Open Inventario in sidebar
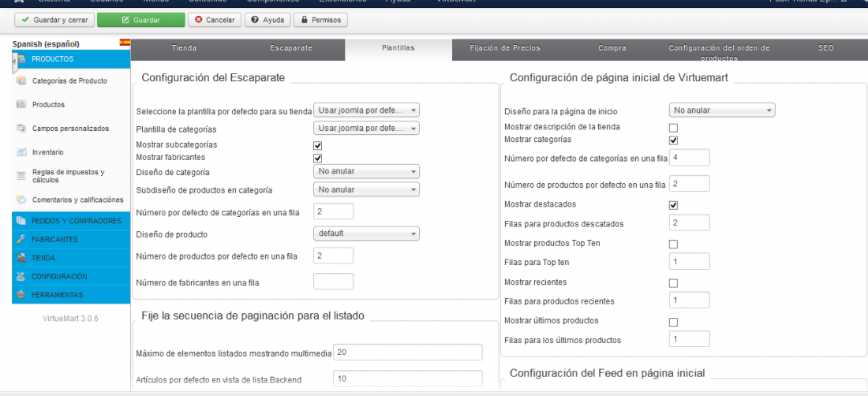This screenshot has height=396, width=868. point(47,151)
